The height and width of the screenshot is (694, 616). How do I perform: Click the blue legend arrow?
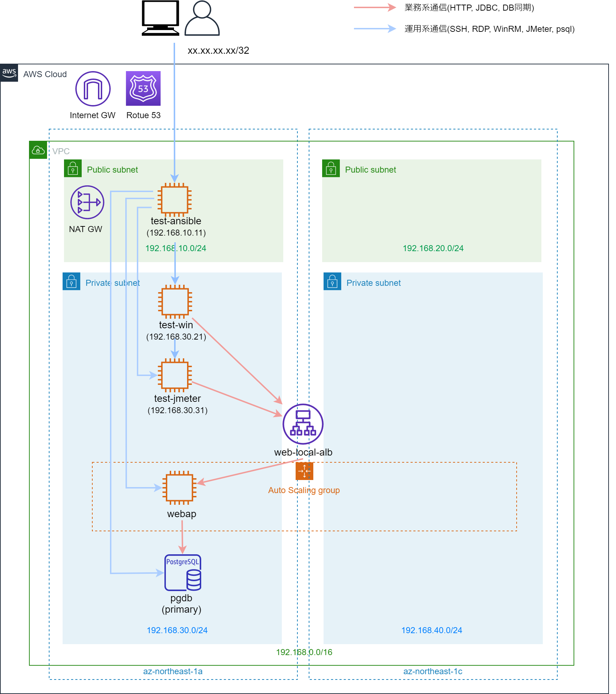tap(375, 28)
